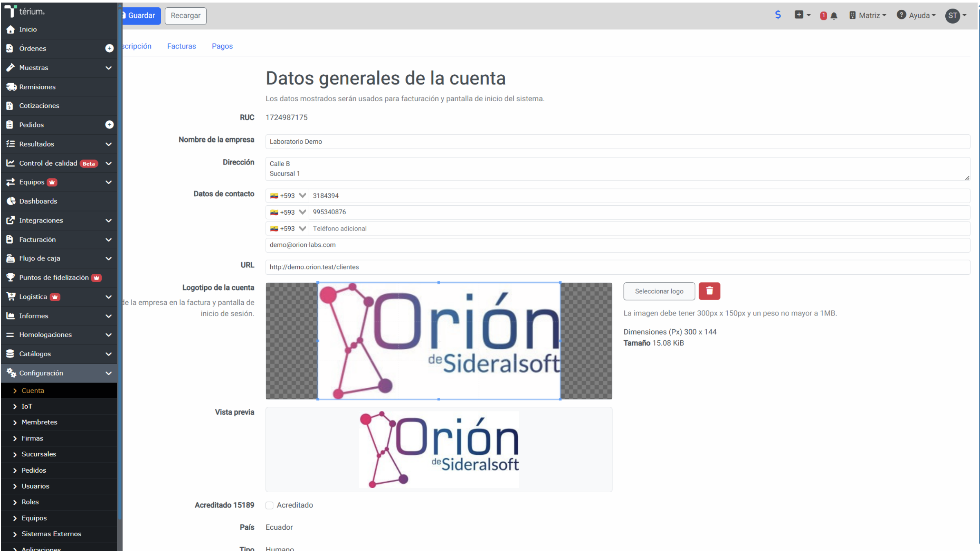Click the Remisiones truck icon

(x=11, y=87)
